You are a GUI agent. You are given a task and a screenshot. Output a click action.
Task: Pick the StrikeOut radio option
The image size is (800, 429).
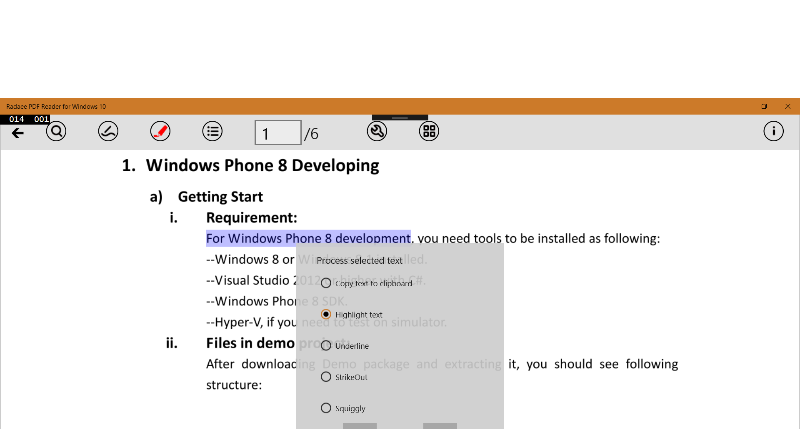pos(326,377)
